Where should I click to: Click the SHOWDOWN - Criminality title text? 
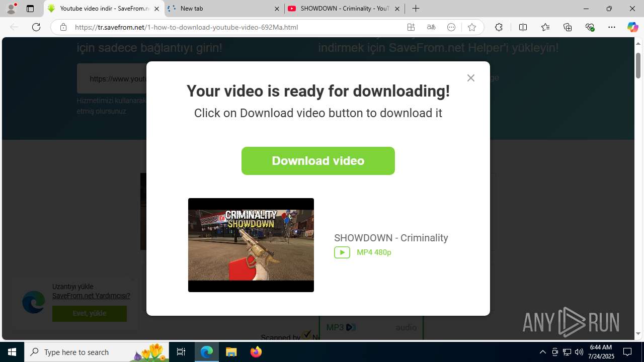click(x=391, y=238)
